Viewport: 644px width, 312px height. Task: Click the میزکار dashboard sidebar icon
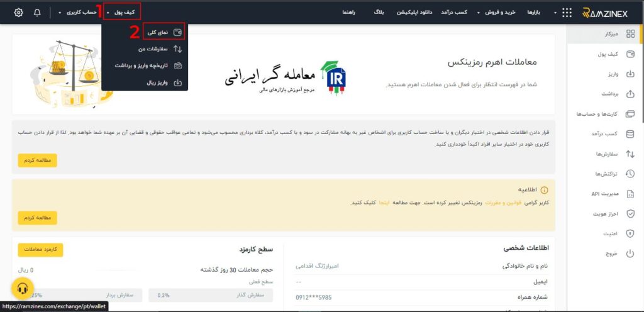[x=630, y=34]
